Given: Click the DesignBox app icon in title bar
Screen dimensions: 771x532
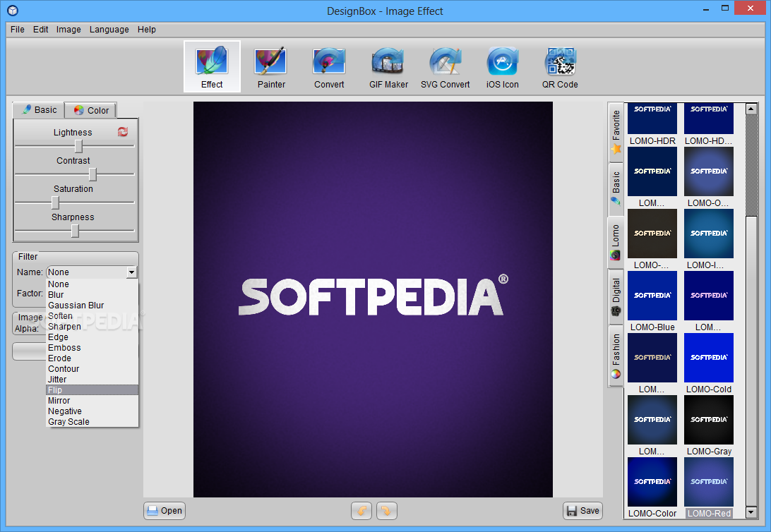Looking at the screenshot, I should 13,11.
